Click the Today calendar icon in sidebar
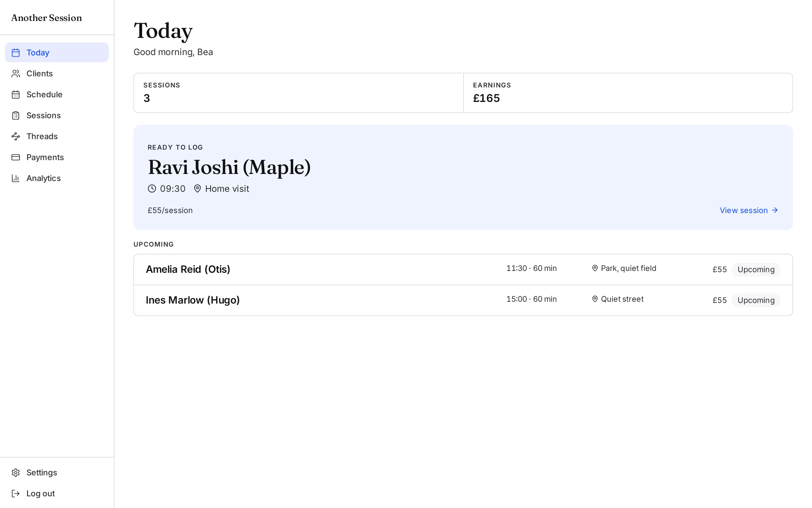The image size is (812, 508). pos(16,53)
